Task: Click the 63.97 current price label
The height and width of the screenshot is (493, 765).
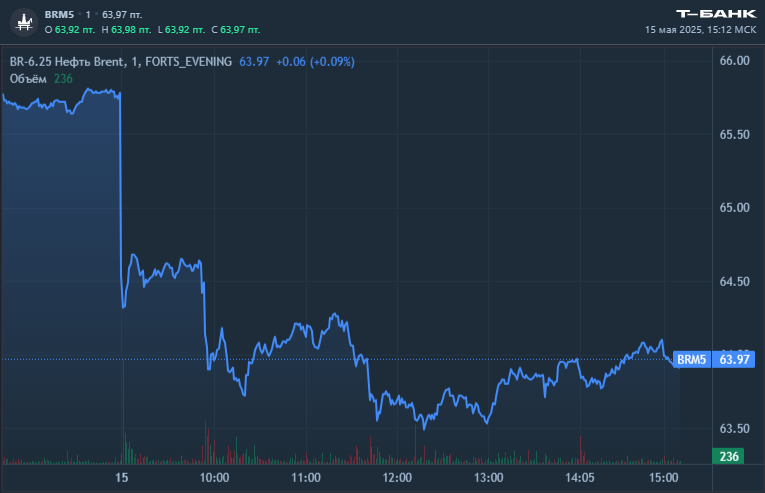Action: 734,359
